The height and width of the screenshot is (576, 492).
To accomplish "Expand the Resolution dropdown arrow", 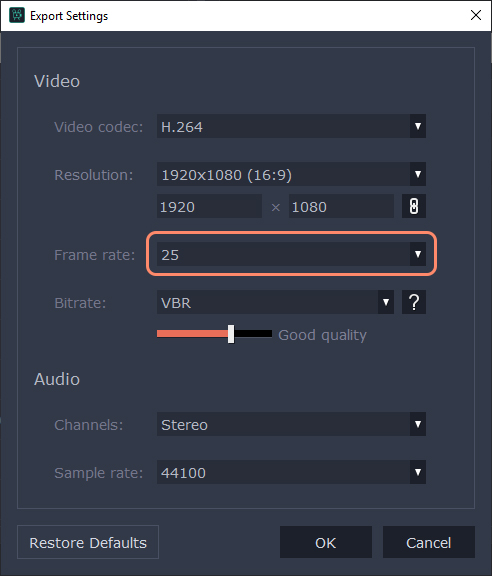I will (418, 174).
